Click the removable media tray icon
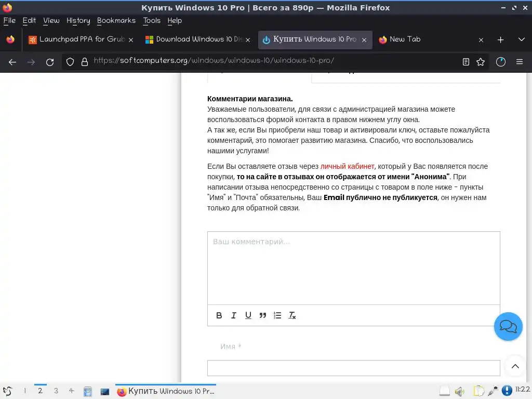This screenshot has height=399, width=532. click(445, 391)
